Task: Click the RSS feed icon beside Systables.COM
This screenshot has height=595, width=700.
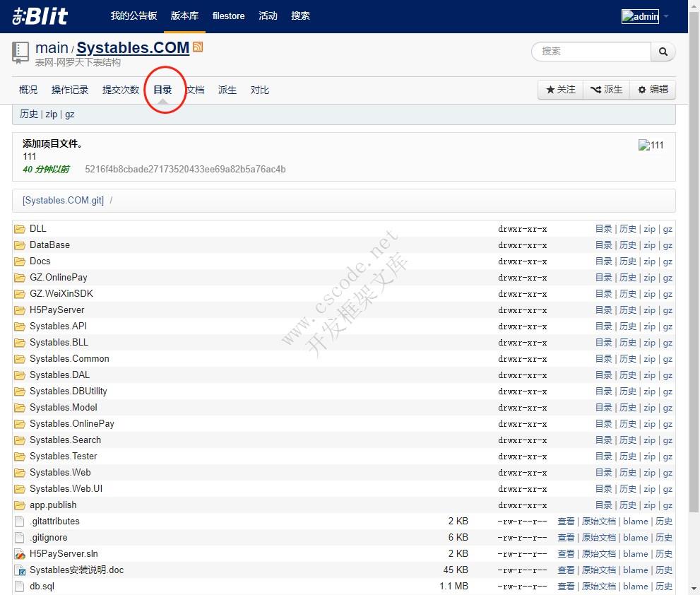Action: pyautogui.click(x=198, y=47)
